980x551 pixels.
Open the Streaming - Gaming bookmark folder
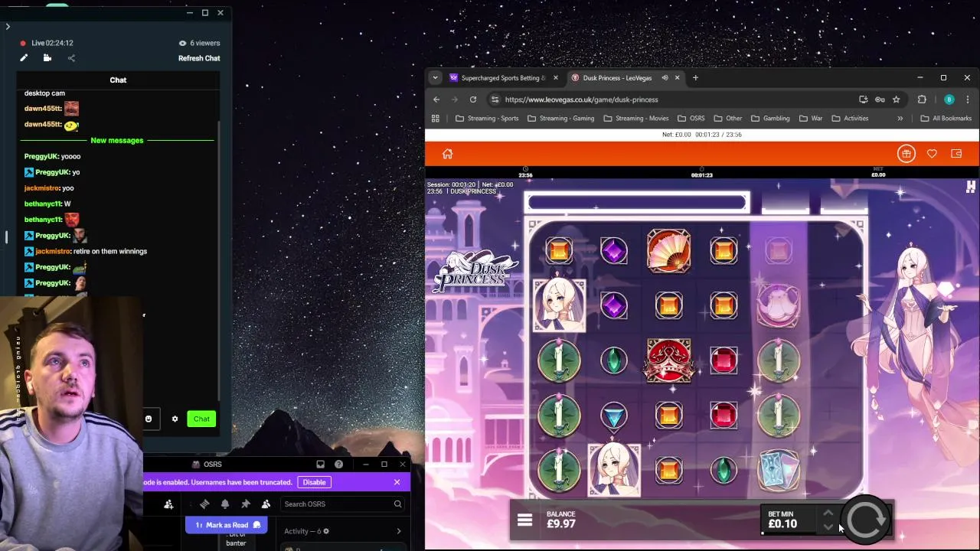click(x=560, y=119)
